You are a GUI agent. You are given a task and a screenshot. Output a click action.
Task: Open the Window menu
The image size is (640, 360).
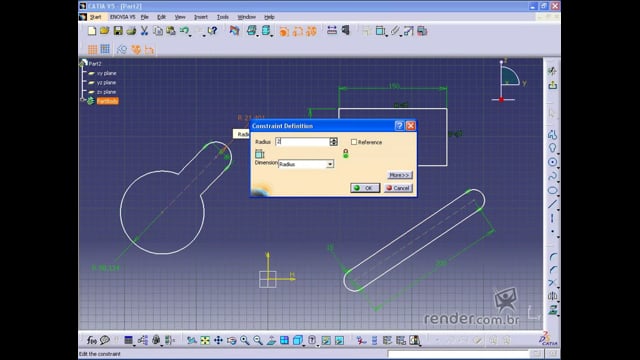tap(247, 17)
